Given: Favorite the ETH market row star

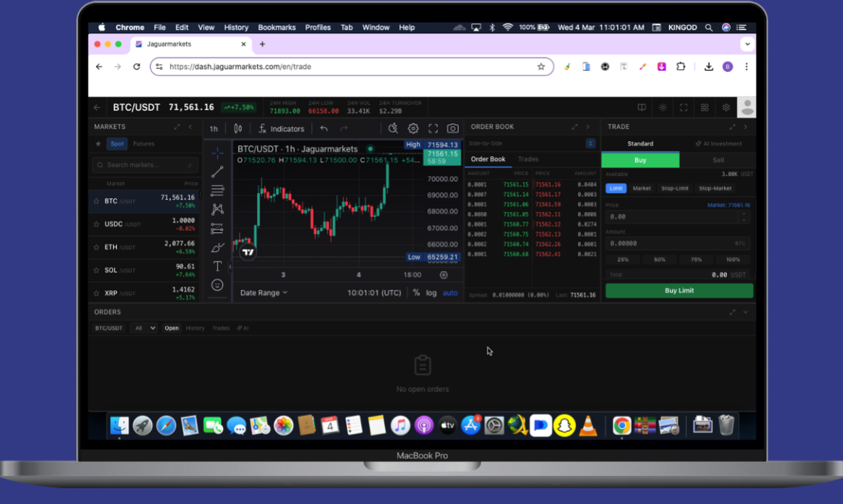Looking at the screenshot, I should point(97,247).
